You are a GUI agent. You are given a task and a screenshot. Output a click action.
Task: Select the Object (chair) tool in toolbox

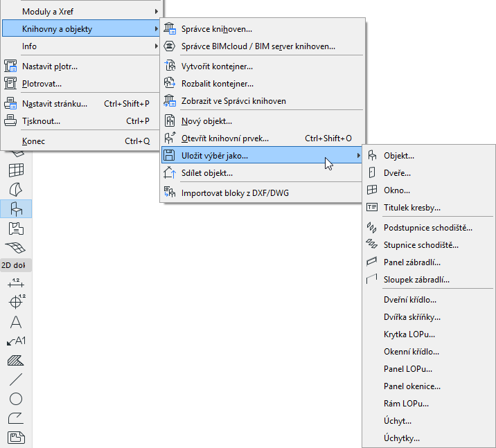(16, 209)
